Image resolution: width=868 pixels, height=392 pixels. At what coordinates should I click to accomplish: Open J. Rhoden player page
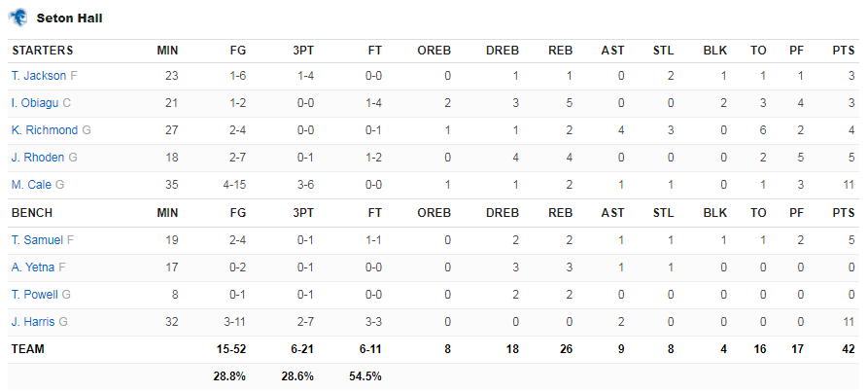pos(38,158)
